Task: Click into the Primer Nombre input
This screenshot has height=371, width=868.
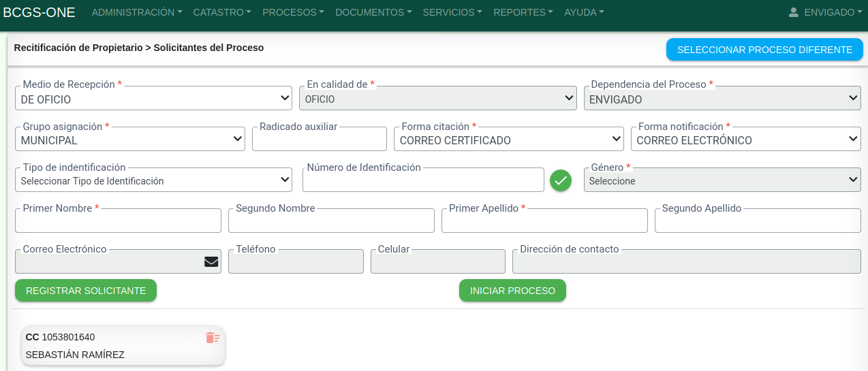Action: click(118, 221)
